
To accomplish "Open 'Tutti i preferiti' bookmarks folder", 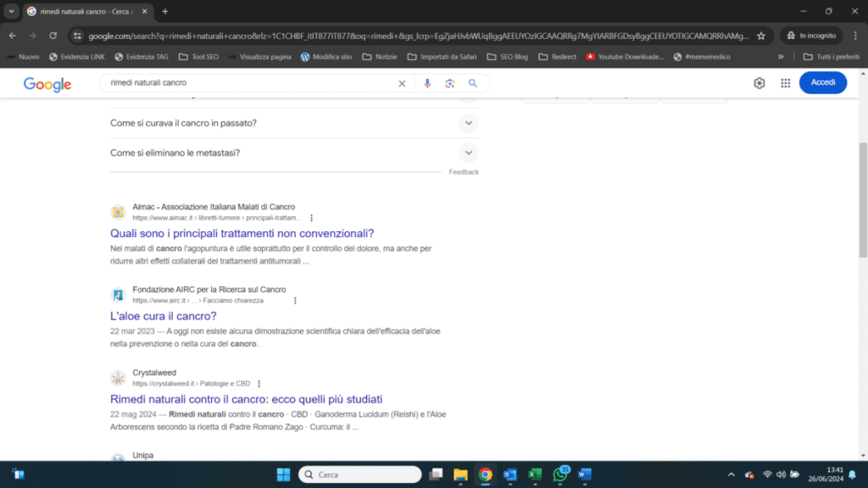I will click(x=832, y=57).
